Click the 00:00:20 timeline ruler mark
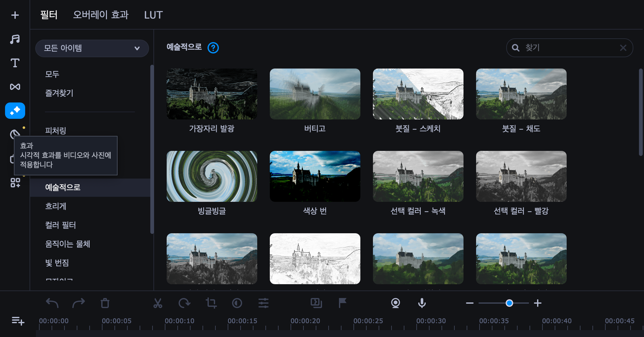The image size is (644, 337). pyautogui.click(x=305, y=321)
